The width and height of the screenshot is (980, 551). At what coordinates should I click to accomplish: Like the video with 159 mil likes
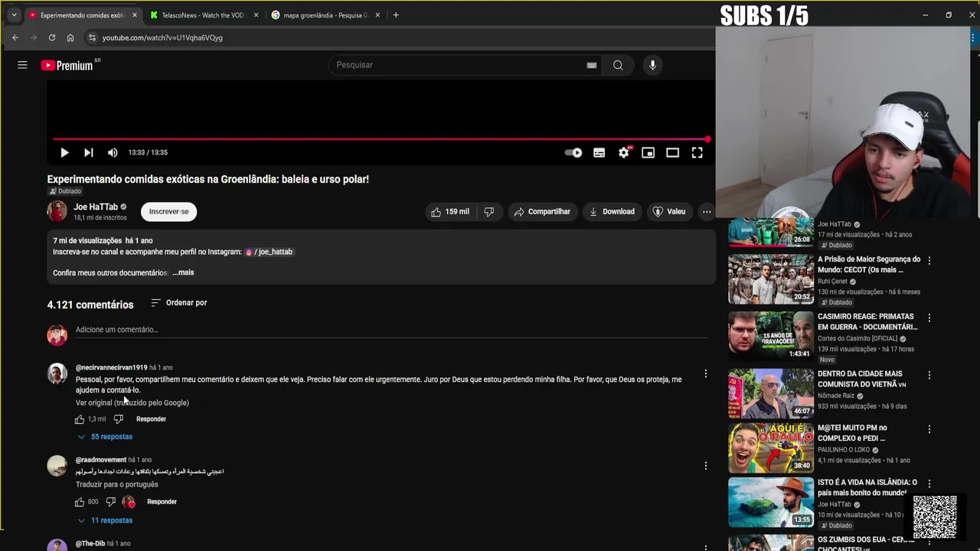click(450, 211)
